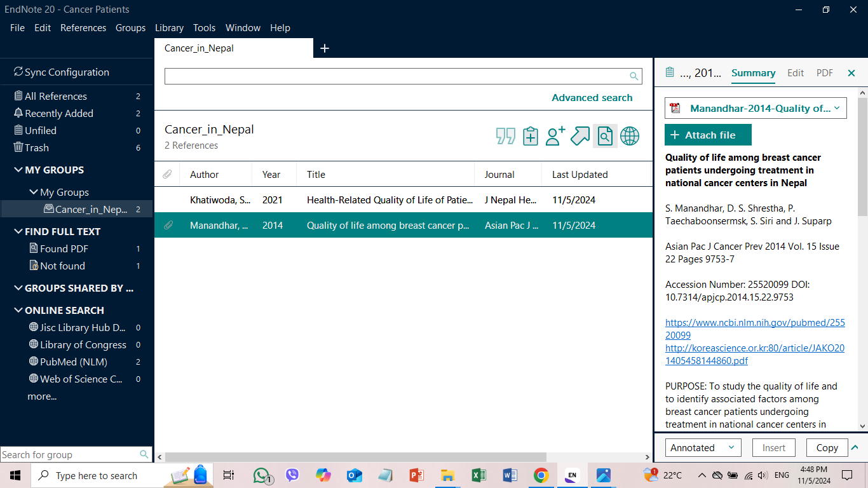
Task: Collapse the MY GROUPS section
Action: point(18,170)
